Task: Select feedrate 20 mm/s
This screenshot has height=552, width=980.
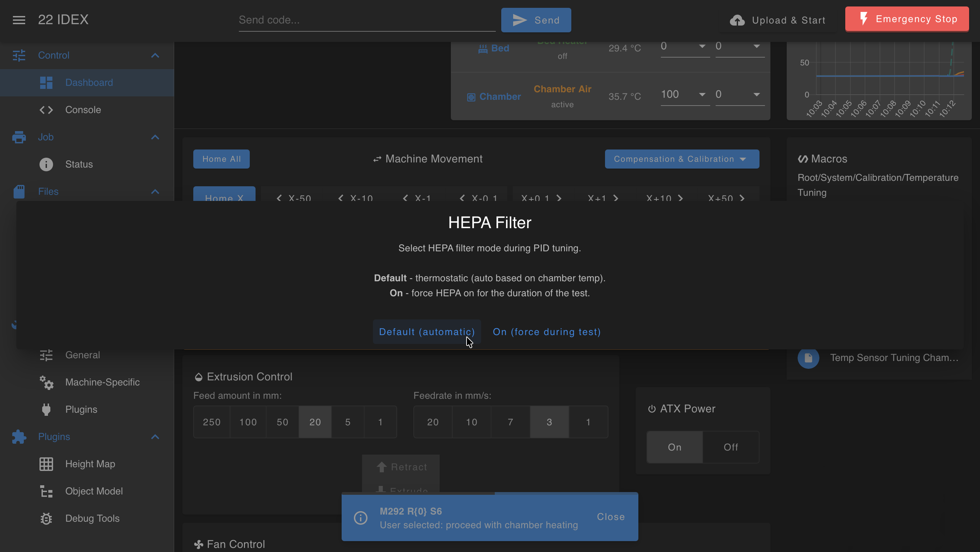Action: 432,422
